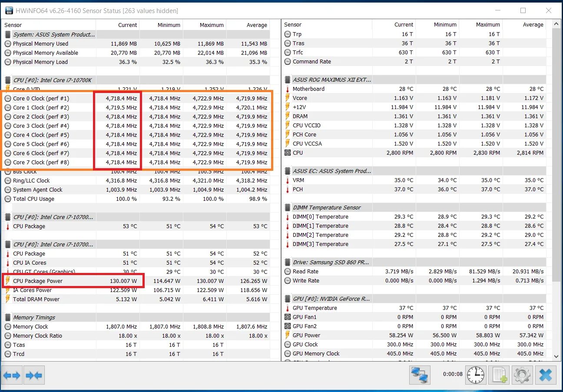Click the logging sheet with plus icon

coord(498,375)
